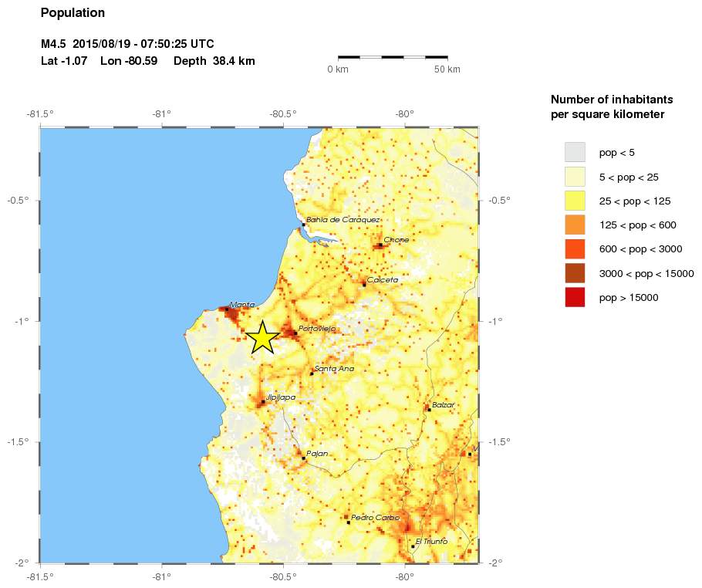Click the '5 < pop < 25' legend text
Image resolution: width=702 pixels, height=588 pixels.
[629, 177]
